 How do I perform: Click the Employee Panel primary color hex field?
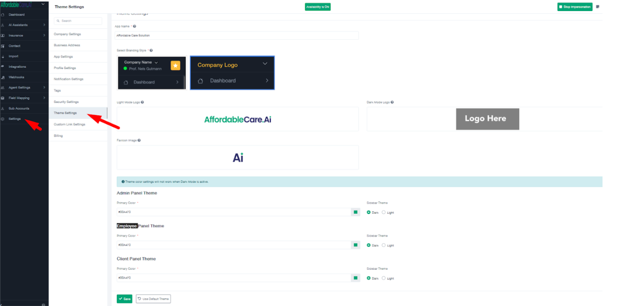click(x=234, y=245)
